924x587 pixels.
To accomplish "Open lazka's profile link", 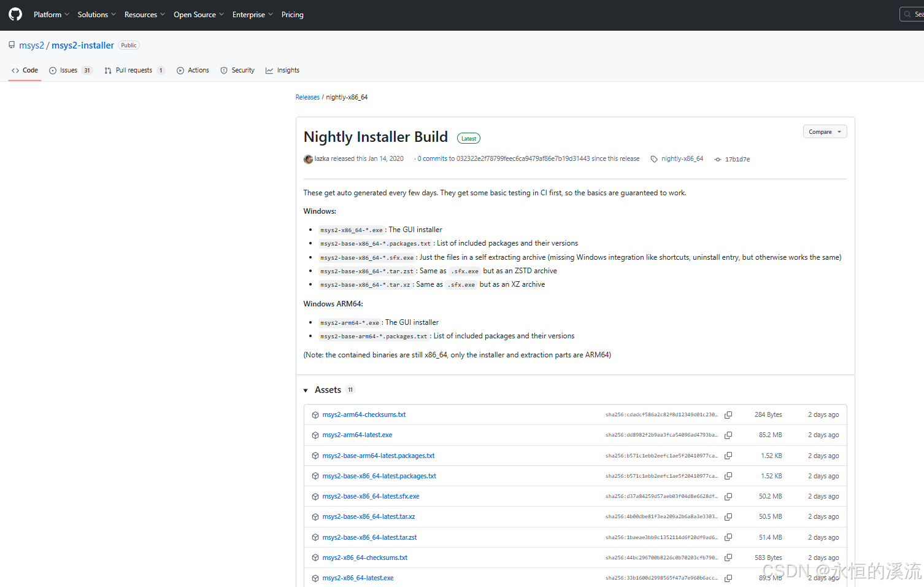I will click(322, 158).
